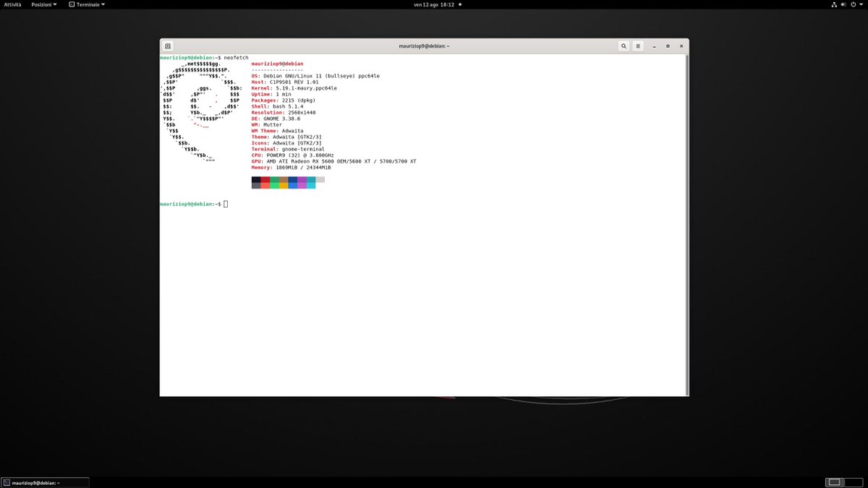This screenshot has width=868, height=488.
Task: Click the light grey block in the top palette row
Action: pos(320,179)
